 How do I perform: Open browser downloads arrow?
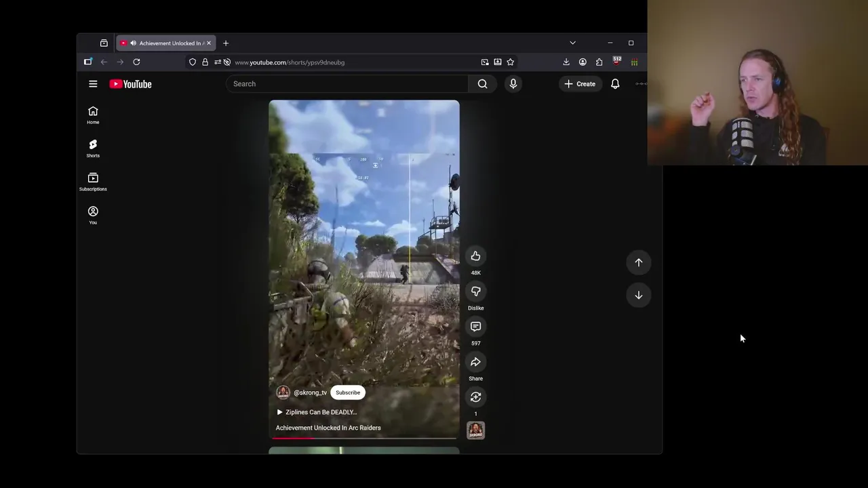coord(566,62)
